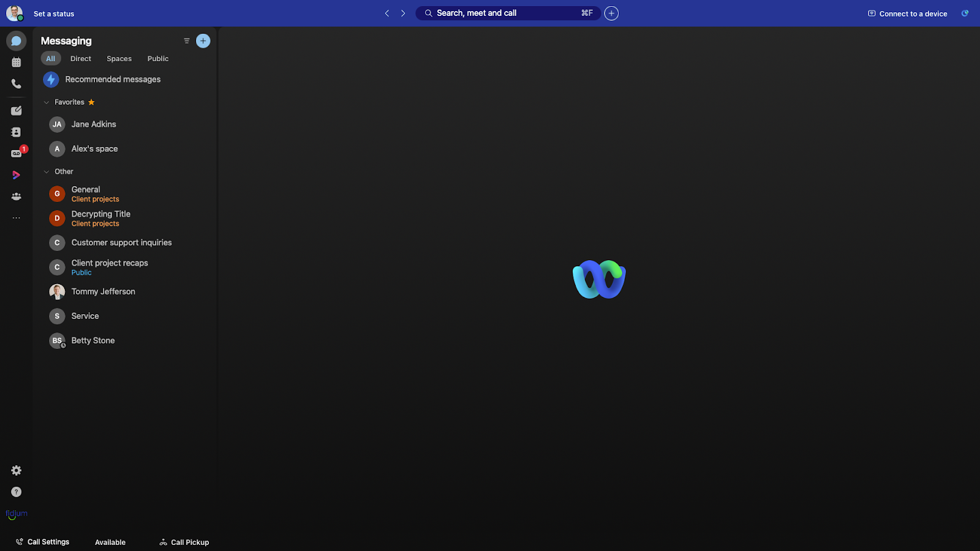Open Help question mark icon
Screen dimensions: 980x551
pyautogui.click(x=17, y=492)
